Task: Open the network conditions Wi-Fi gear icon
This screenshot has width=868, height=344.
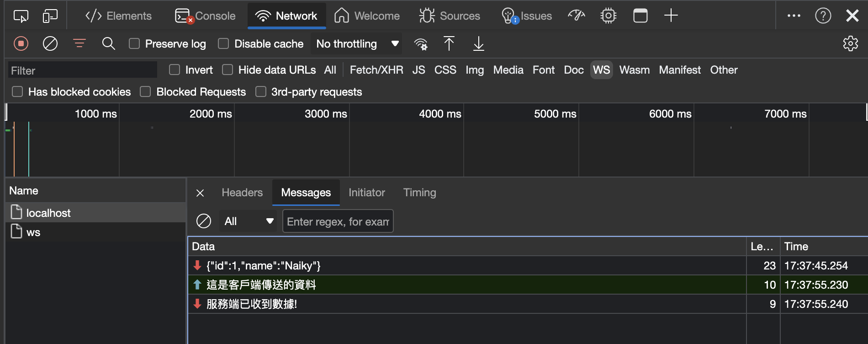Action: [421, 44]
